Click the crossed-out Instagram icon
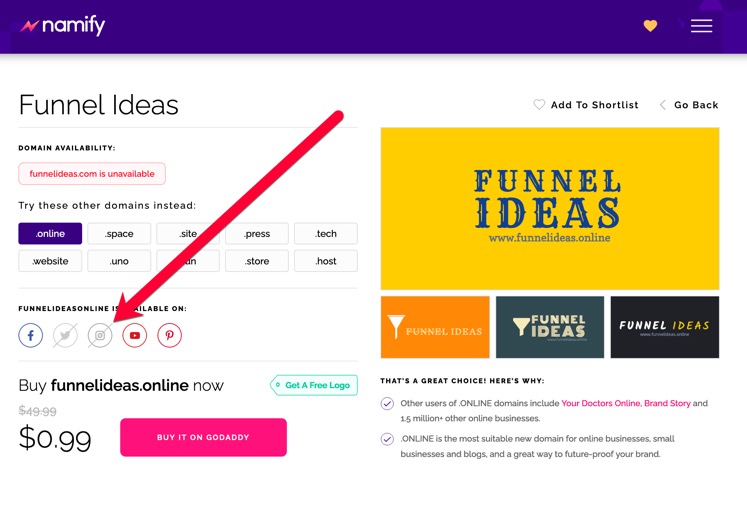This screenshot has height=514, width=747. 100,335
